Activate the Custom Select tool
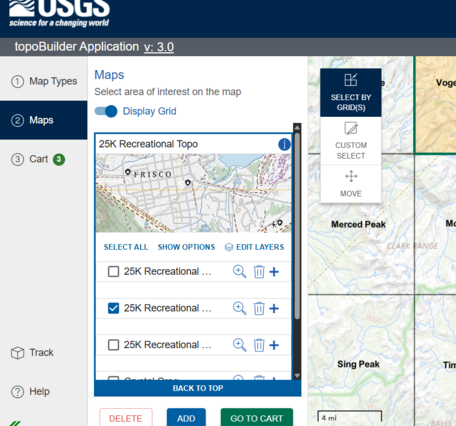This screenshot has height=426, width=456. (x=351, y=141)
